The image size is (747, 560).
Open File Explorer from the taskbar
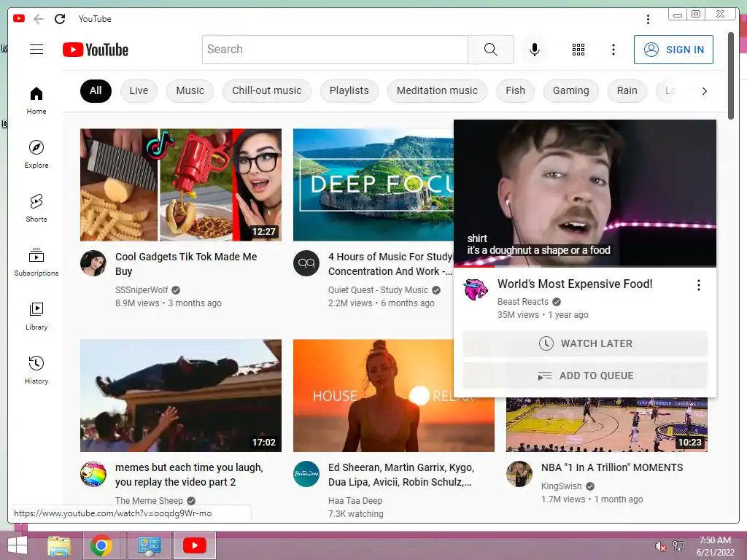[x=59, y=545]
